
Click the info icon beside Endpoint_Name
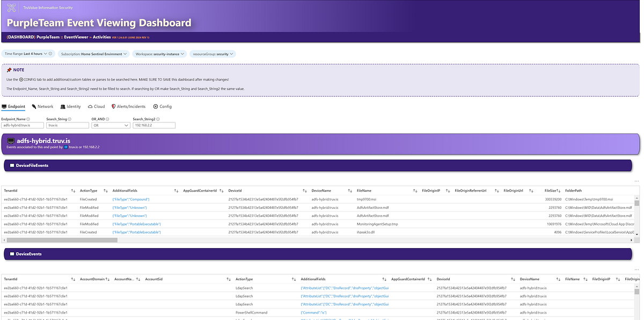coord(28,119)
